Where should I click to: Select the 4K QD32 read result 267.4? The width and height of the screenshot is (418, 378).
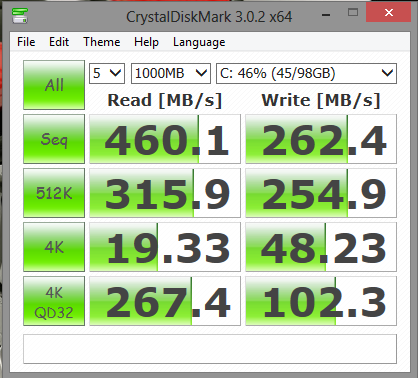[165, 301]
